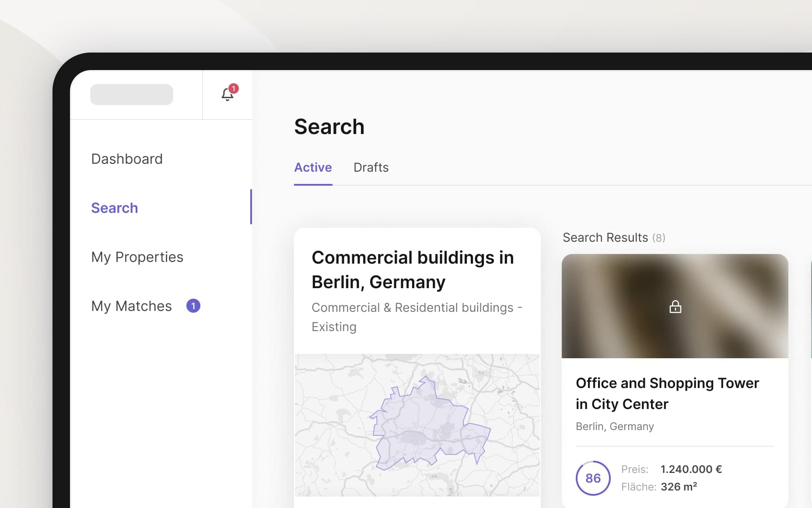
Task: Open My Properties in the sidebar
Action: (x=137, y=257)
